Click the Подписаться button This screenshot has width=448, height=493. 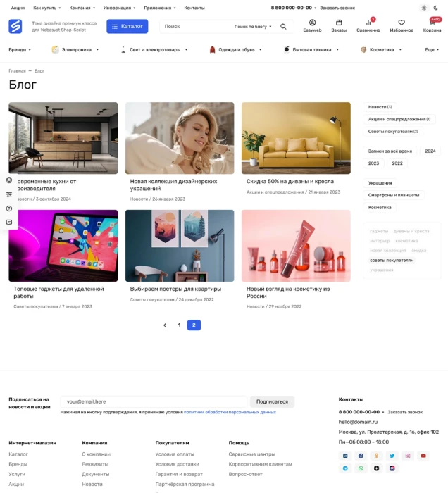click(x=273, y=401)
